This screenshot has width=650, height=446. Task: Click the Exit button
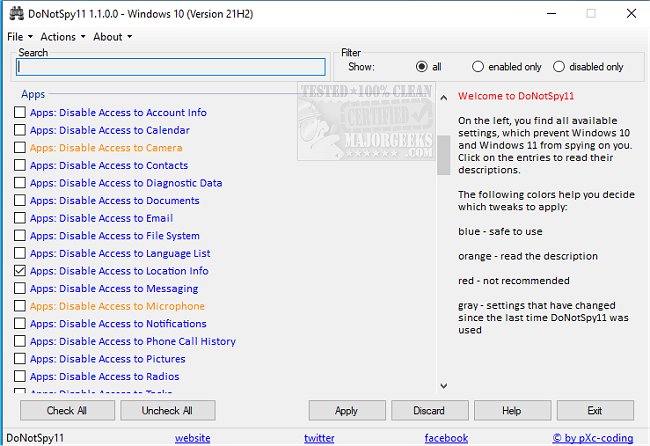point(595,411)
